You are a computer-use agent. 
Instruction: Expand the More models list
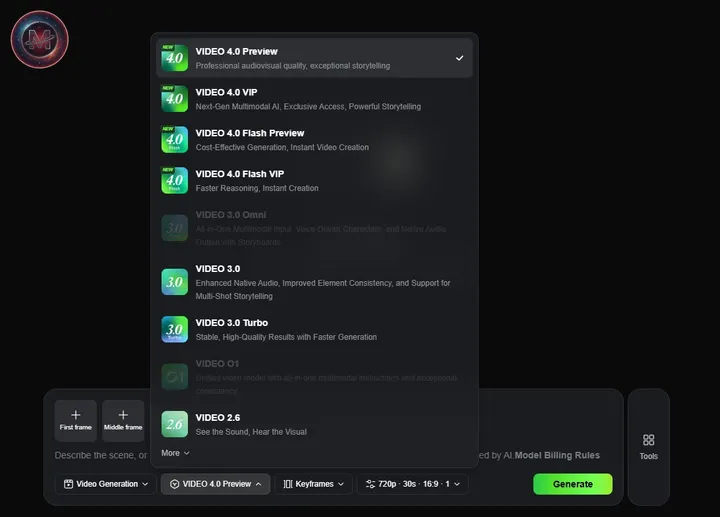[175, 453]
